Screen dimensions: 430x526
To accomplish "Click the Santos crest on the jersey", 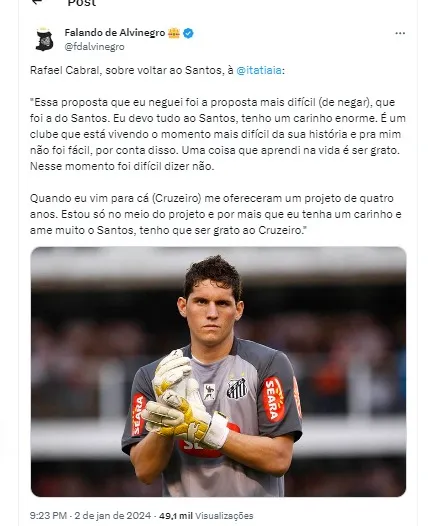I will 237,388.
